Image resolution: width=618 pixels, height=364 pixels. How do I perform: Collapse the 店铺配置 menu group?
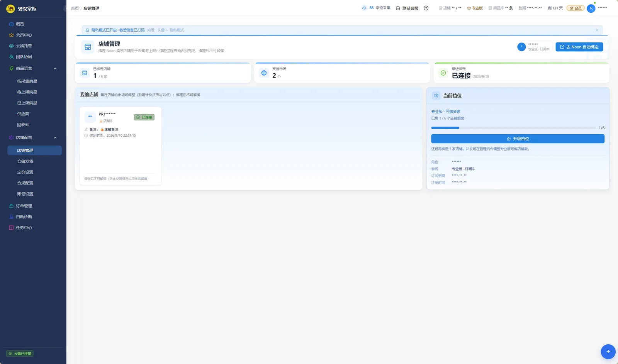pyautogui.click(x=33, y=137)
